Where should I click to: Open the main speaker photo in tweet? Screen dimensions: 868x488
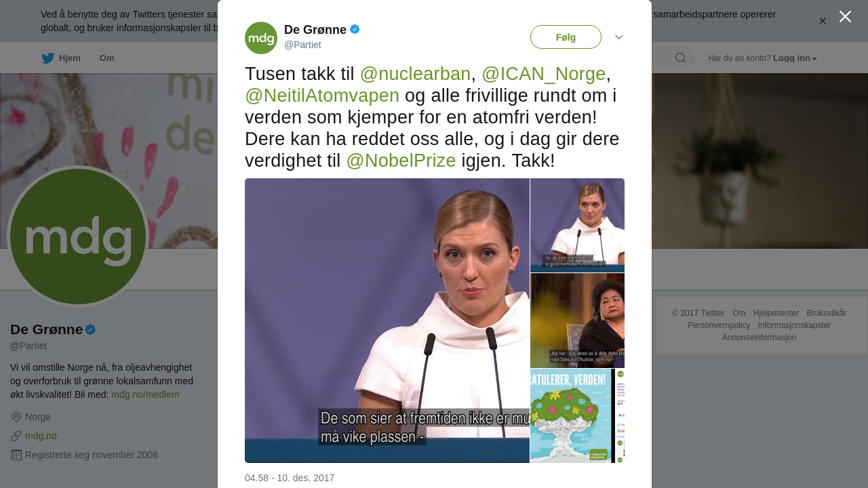tap(387, 321)
